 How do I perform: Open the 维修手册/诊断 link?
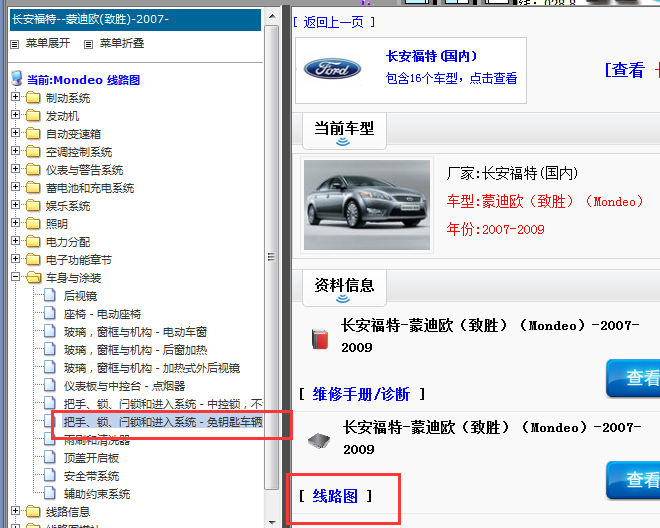361,395
